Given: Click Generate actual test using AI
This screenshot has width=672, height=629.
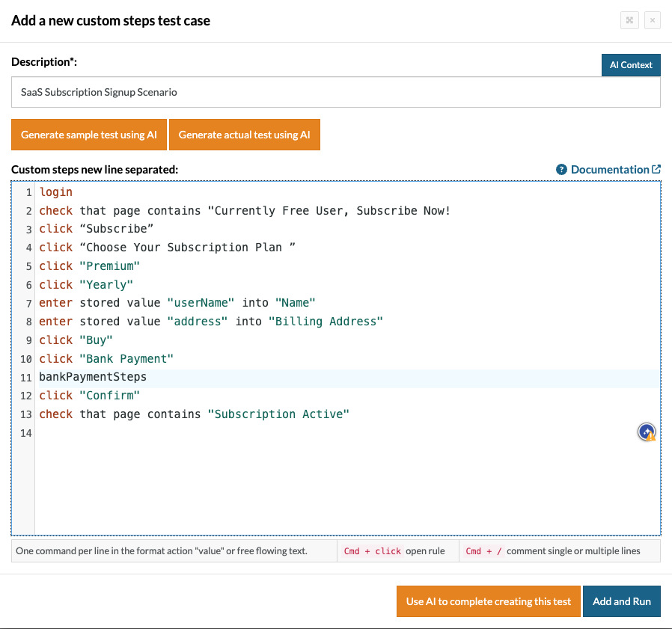Looking at the screenshot, I should [x=244, y=135].
